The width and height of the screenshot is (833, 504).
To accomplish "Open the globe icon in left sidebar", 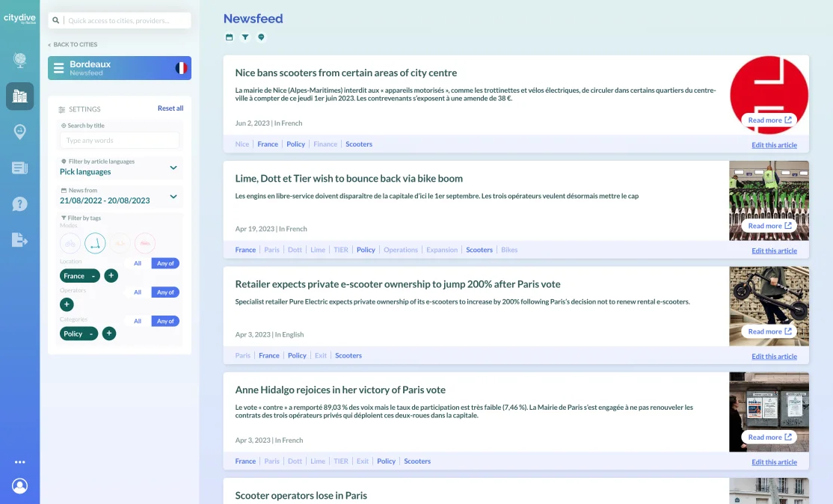I will click(x=19, y=61).
